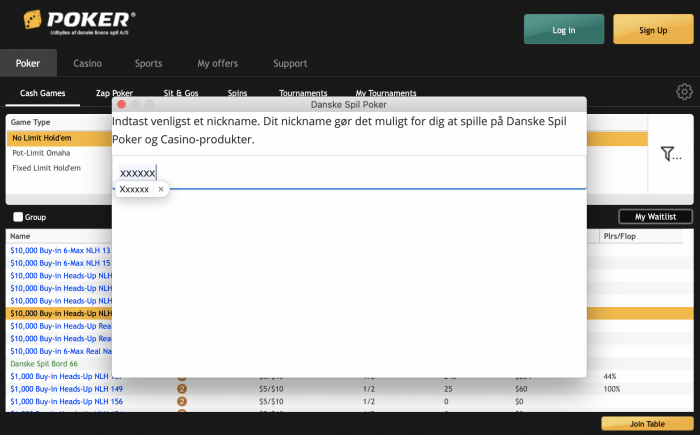Select the Tournaments sub-tab
Viewport: 700px width, 435px height.
303,93
